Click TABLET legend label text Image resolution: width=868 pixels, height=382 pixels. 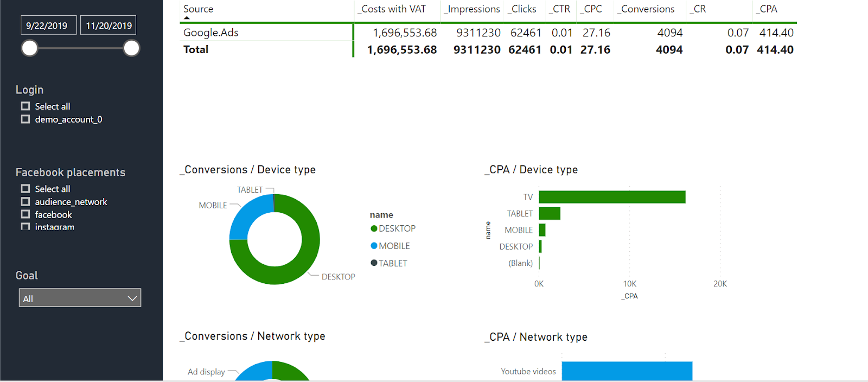[393, 263]
